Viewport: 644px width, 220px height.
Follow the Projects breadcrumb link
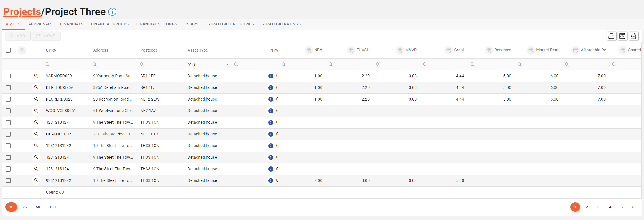click(22, 12)
